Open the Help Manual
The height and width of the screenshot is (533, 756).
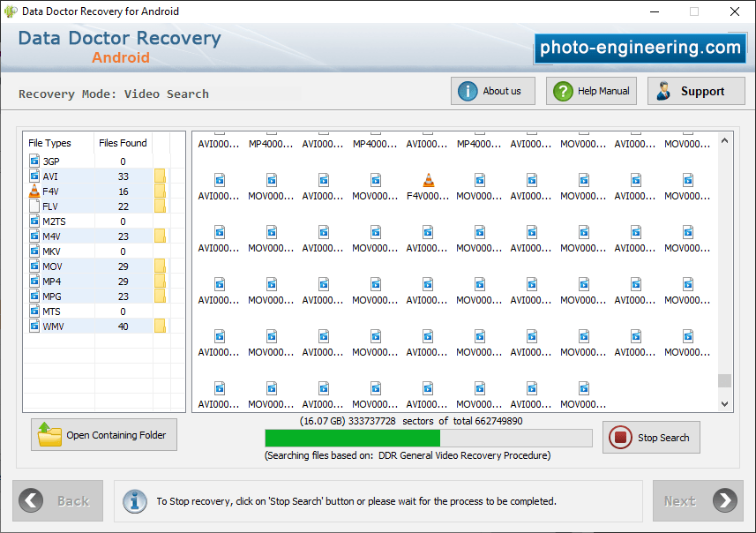tap(591, 91)
